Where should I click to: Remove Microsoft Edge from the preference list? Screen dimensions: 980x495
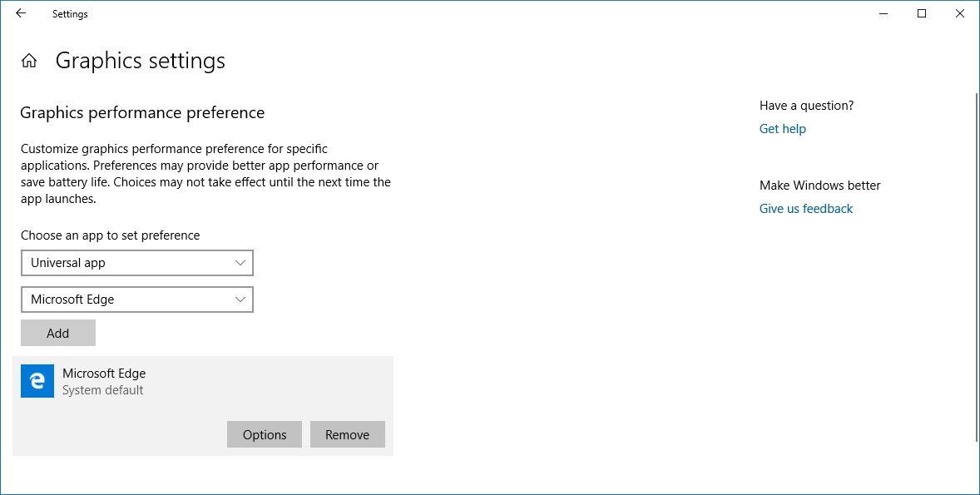click(x=347, y=434)
